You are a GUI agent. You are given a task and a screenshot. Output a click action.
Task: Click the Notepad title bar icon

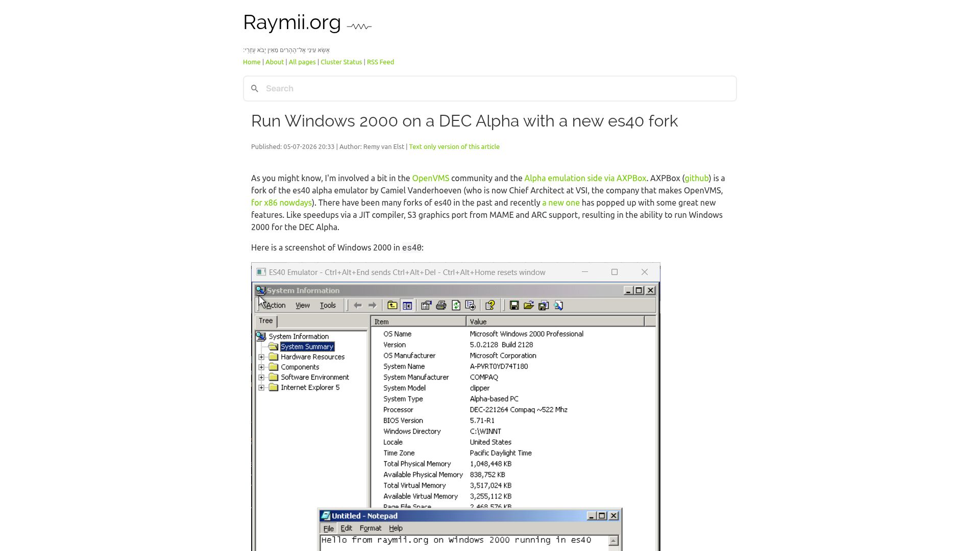pos(326,516)
